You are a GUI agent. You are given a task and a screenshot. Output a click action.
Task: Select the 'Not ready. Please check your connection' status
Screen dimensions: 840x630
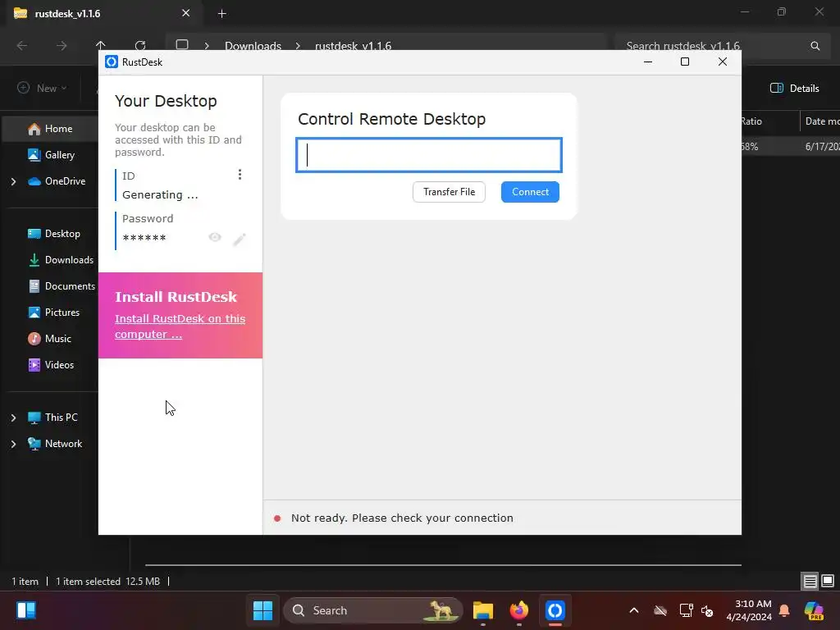(x=402, y=518)
